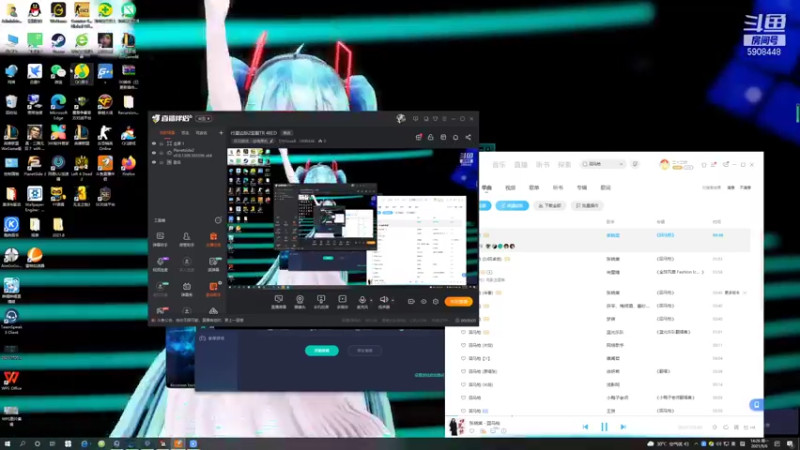Click the microphone icon in stream toolbar
This screenshot has height=450, width=800.
(x=362, y=299)
